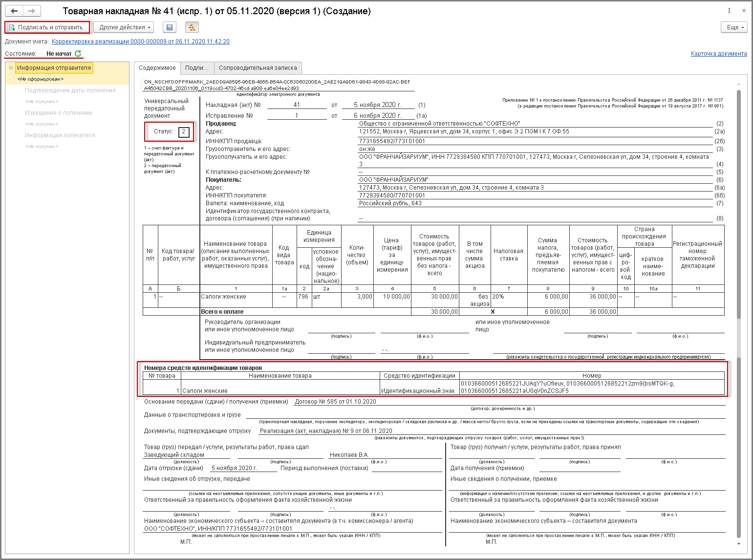Click the Статус value box 2
Image resolution: width=753 pixels, height=560 pixels.
tap(184, 132)
